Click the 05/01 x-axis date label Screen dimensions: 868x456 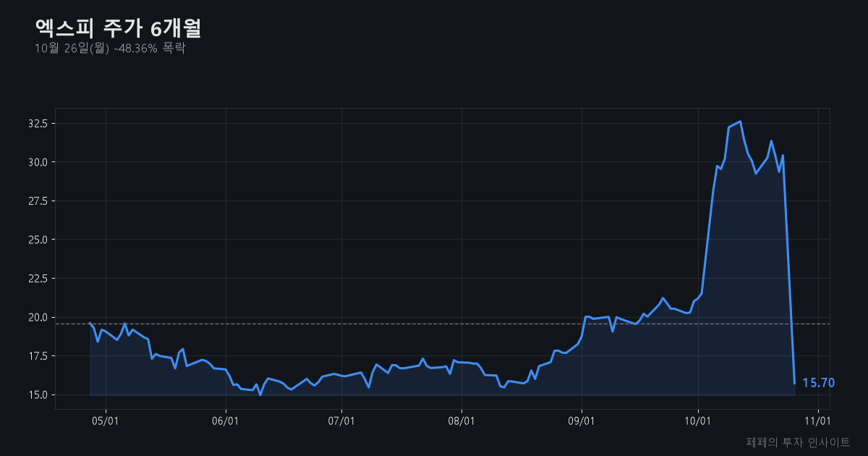click(x=106, y=420)
